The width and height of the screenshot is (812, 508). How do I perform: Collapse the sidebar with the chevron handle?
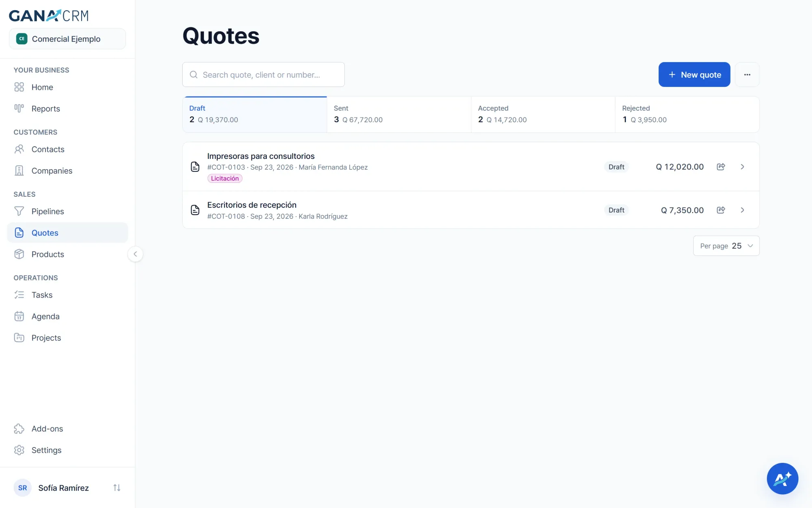pos(135,254)
